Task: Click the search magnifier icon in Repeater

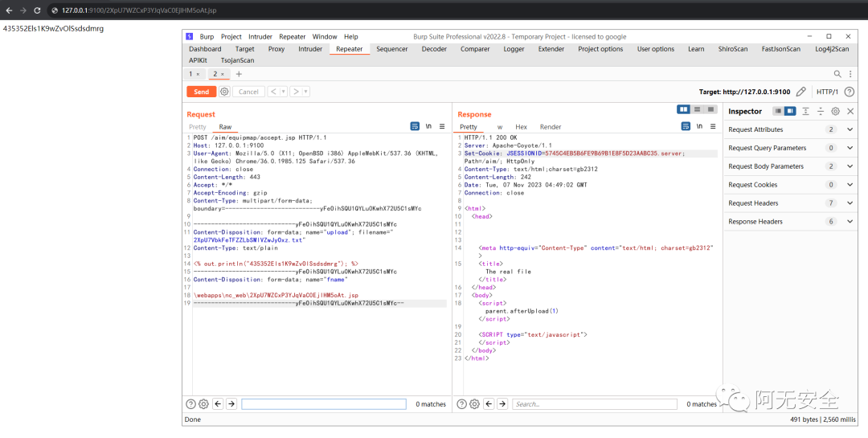Action: 838,74
